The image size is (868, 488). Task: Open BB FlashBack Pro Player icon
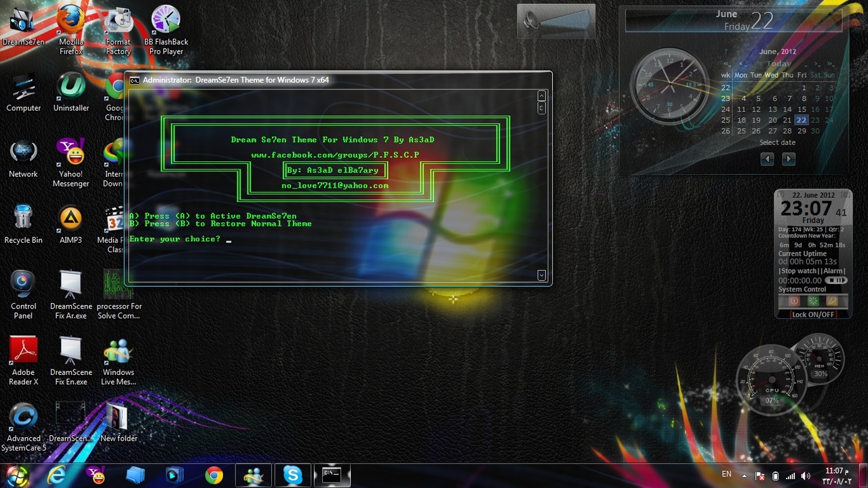coord(166,30)
